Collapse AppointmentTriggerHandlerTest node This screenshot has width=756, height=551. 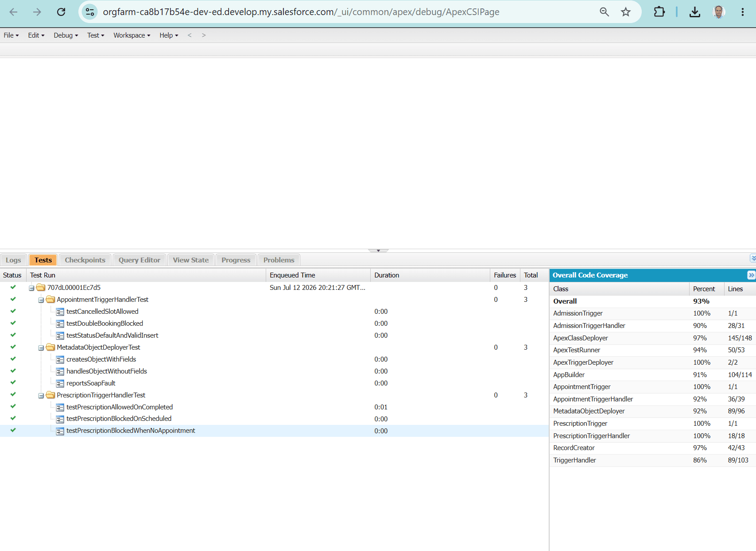(41, 300)
